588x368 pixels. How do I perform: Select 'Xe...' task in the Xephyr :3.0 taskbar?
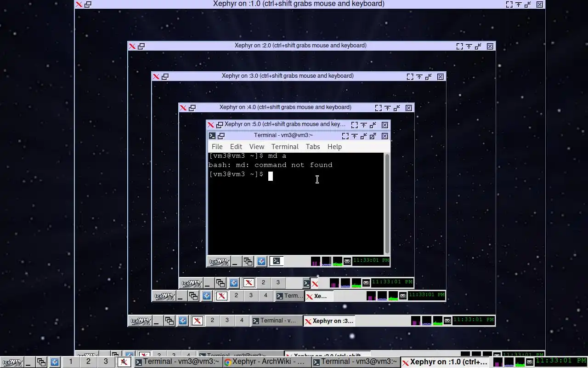click(319, 296)
